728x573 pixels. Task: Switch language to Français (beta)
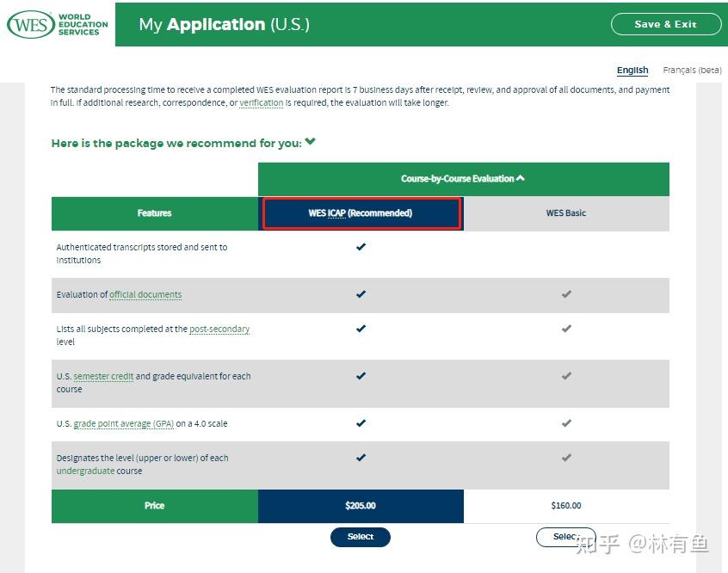[x=692, y=71]
